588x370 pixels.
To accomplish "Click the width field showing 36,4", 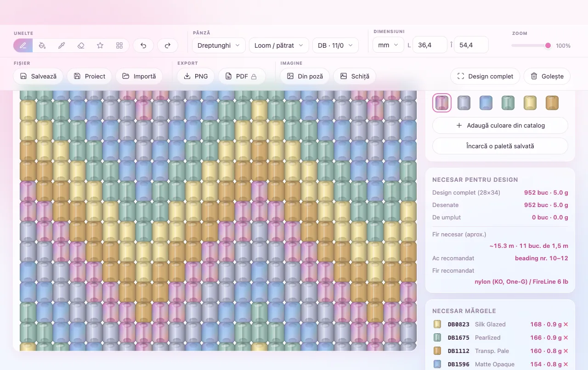I will [430, 45].
